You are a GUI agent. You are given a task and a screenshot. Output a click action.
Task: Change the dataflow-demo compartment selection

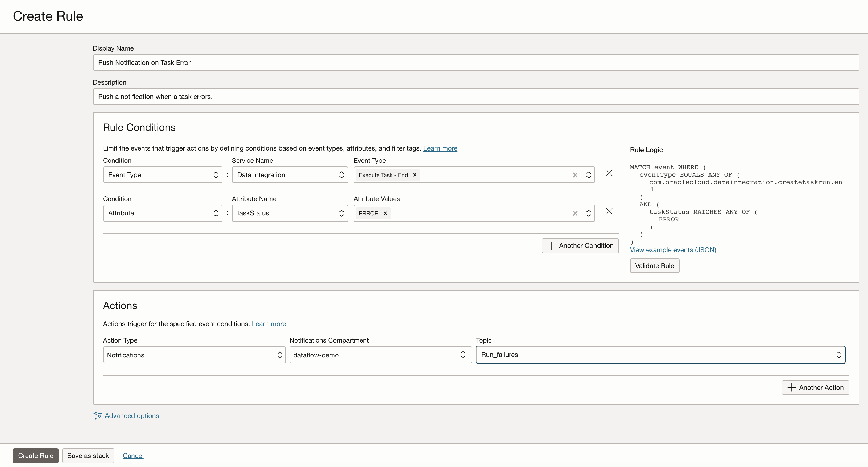380,355
